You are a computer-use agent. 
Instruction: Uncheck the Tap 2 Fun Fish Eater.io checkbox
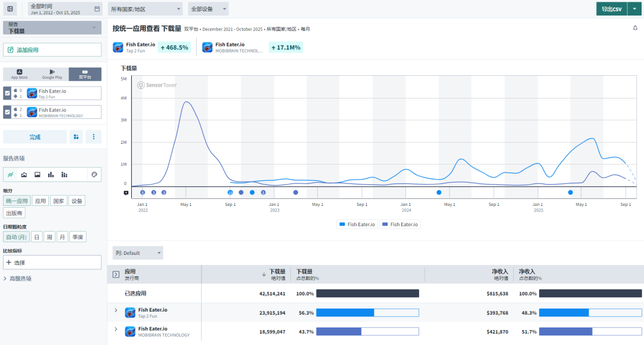[x=7, y=93]
